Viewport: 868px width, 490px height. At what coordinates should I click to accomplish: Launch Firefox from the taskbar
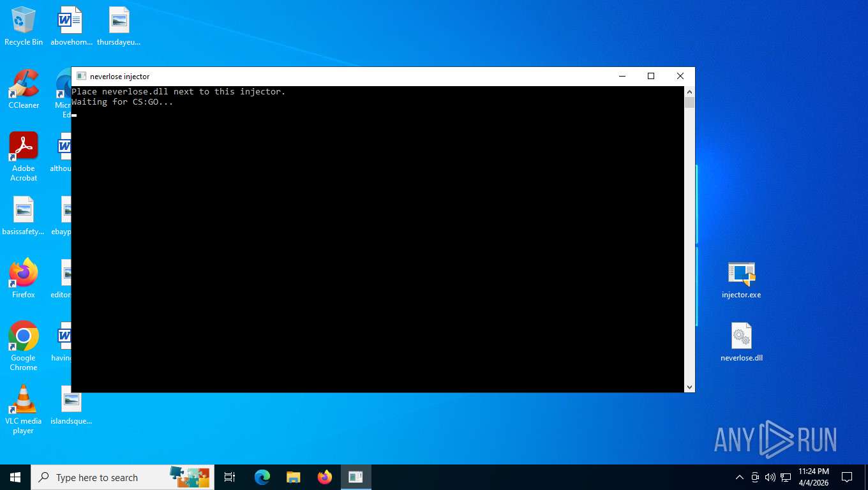(325, 477)
